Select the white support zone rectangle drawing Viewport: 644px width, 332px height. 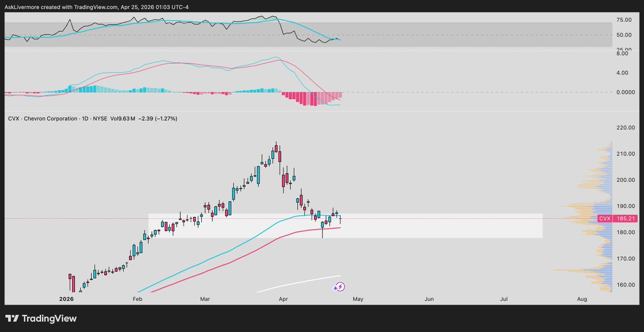point(346,226)
